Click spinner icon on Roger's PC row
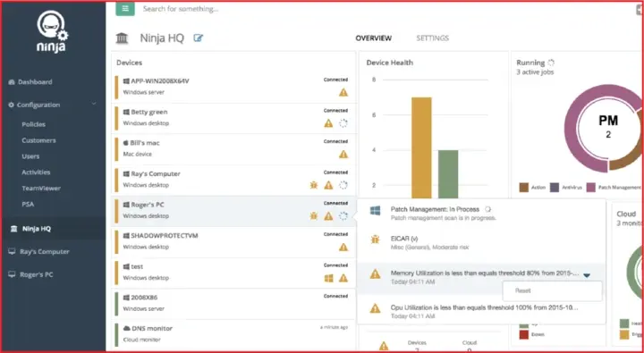The height and width of the screenshot is (353, 644). pos(343,216)
